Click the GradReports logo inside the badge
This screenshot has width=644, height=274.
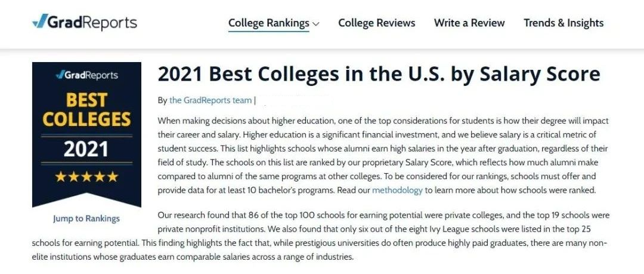coord(86,75)
